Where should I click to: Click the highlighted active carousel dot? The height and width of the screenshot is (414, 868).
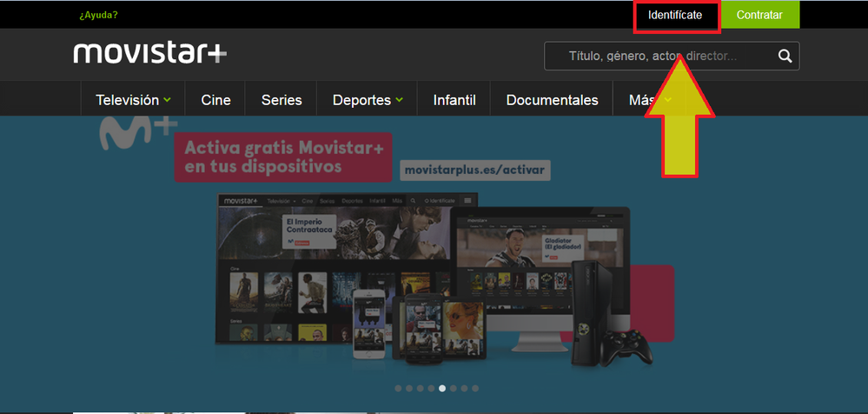click(x=442, y=389)
